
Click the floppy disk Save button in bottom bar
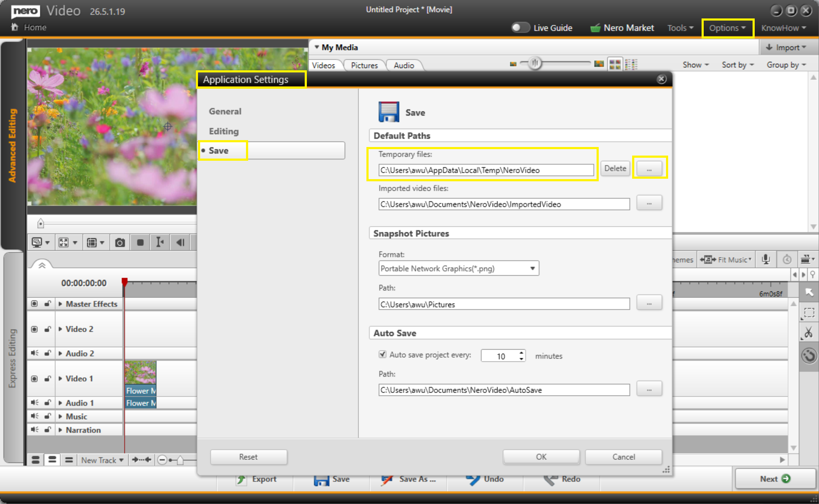click(332, 479)
